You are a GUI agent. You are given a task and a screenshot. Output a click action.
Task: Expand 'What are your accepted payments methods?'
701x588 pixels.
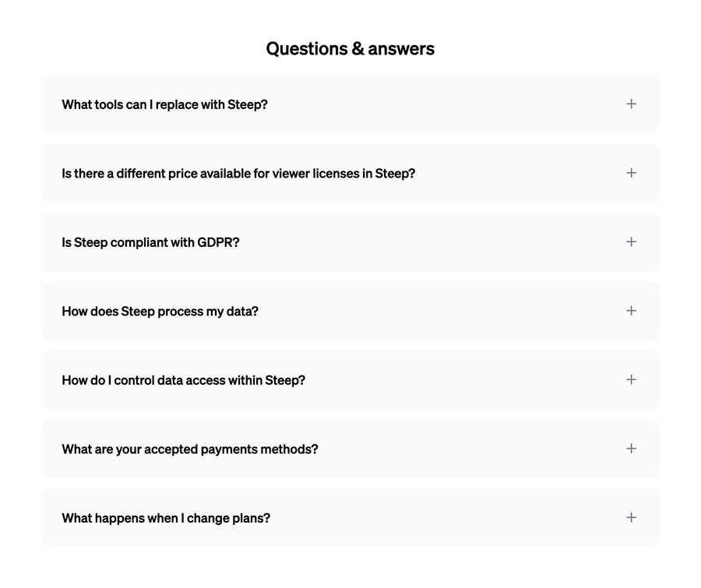pyautogui.click(x=350, y=449)
